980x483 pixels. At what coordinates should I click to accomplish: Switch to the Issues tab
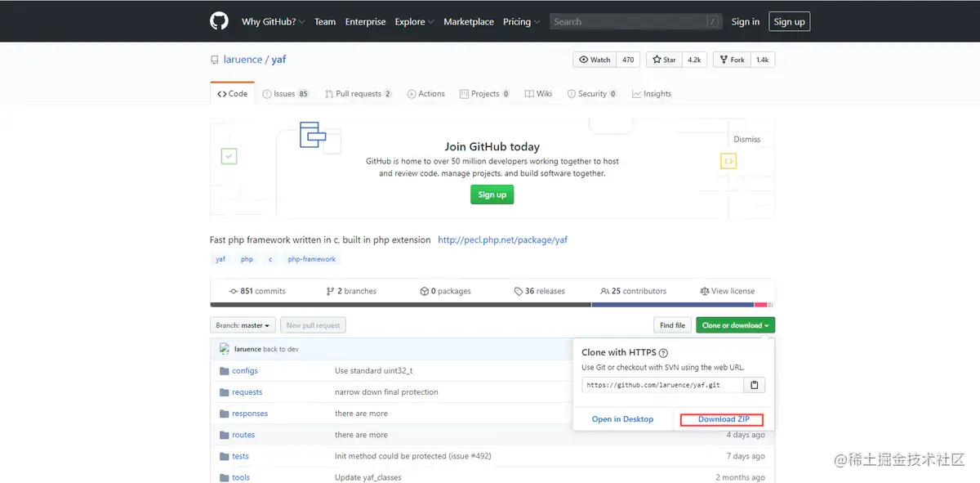(286, 94)
